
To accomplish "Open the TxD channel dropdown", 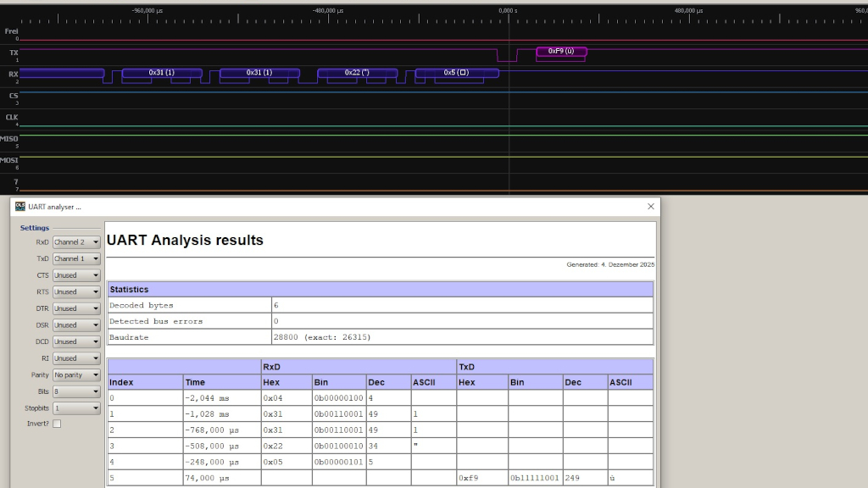I will click(76, 258).
